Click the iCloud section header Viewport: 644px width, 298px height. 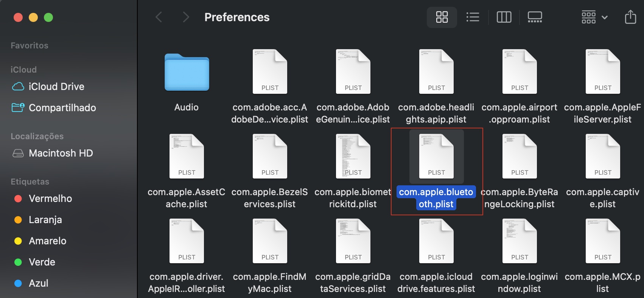(23, 70)
